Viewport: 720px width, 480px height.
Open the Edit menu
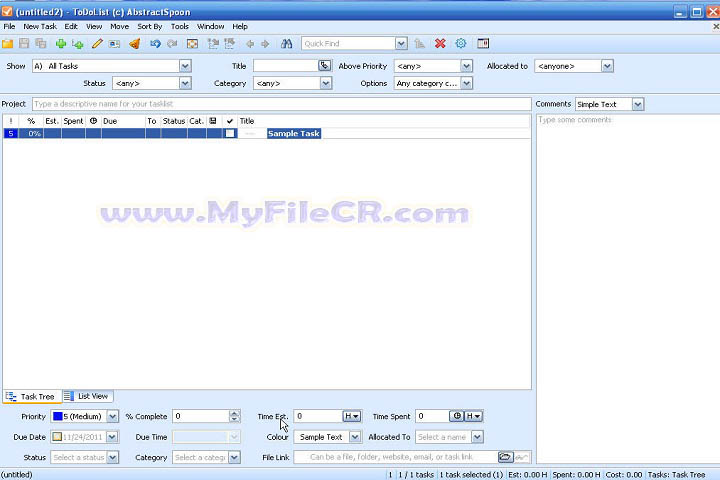(71, 27)
